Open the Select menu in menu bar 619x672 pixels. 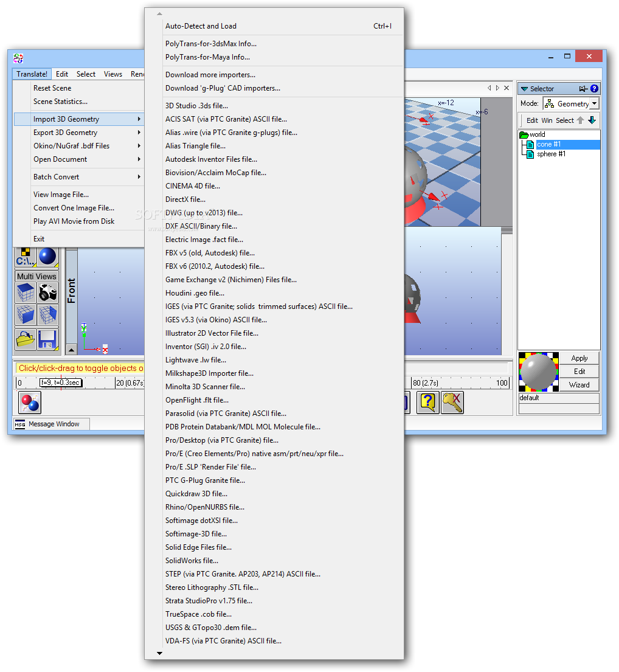pyautogui.click(x=86, y=74)
